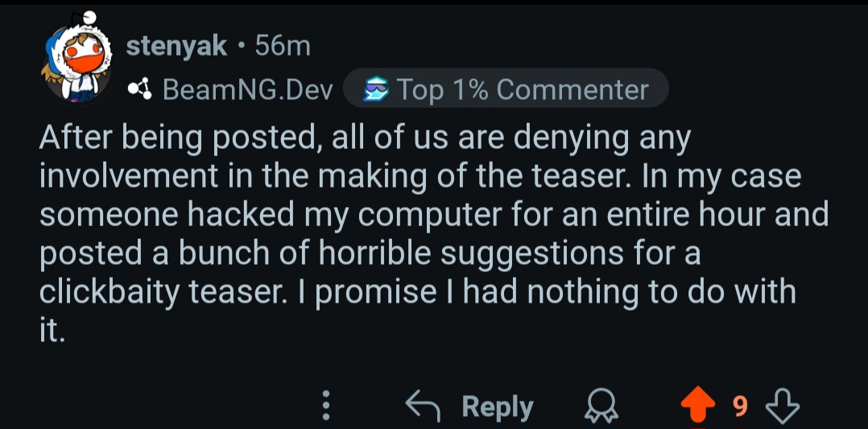
Task: Click the Top 1% Commenter badge icon
Action: click(375, 90)
